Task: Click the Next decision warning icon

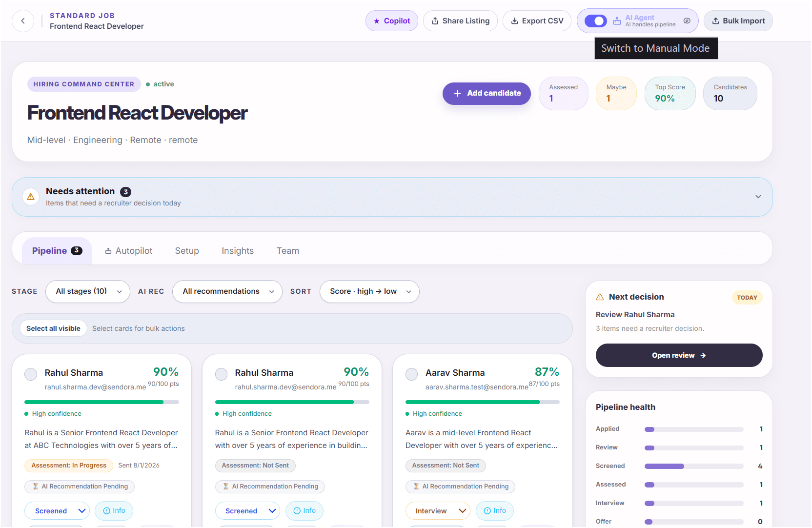Action: [x=600, y=297]
